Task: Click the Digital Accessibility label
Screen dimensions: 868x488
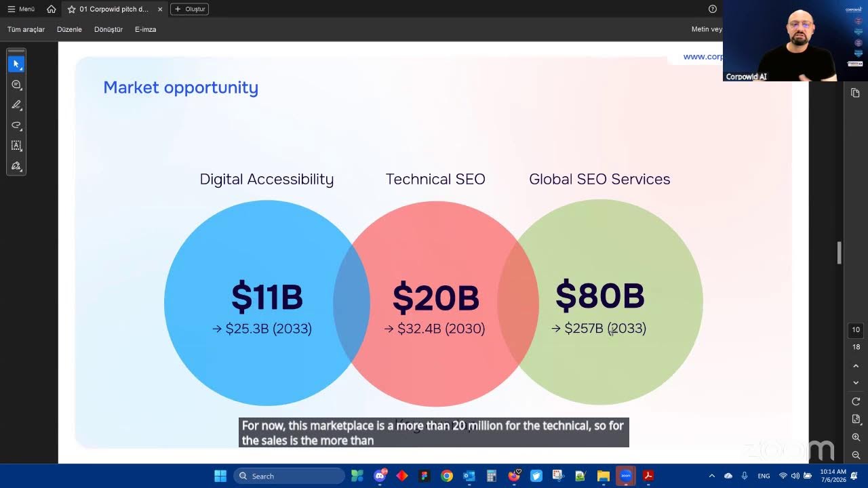Action: coord(267,179)
